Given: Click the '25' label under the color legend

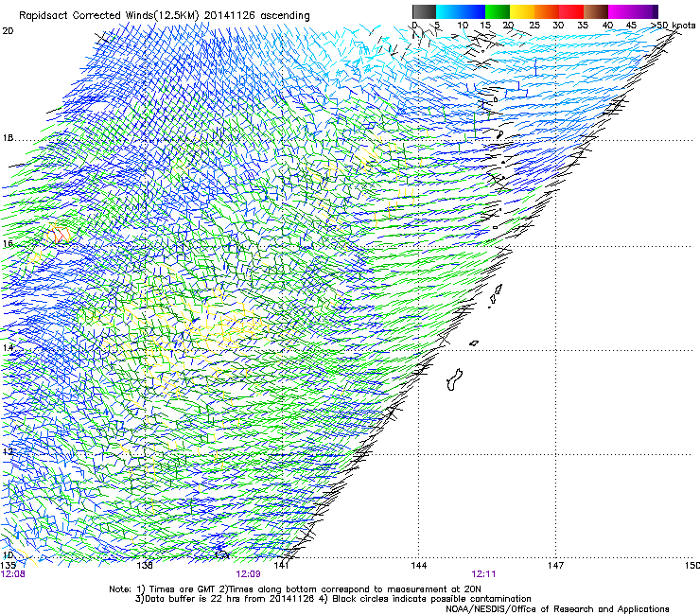Looking at the screenshot, I should pyautogui.click(x=534, y=25).
